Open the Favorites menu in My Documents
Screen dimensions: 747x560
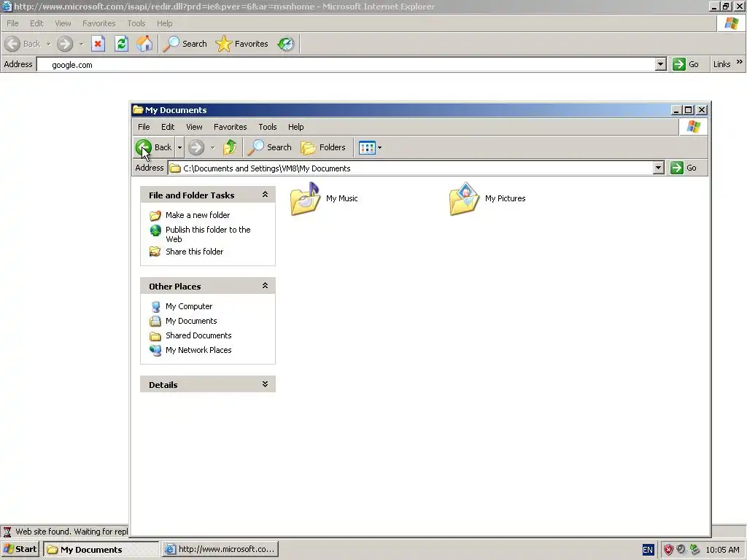coord(230,127)
